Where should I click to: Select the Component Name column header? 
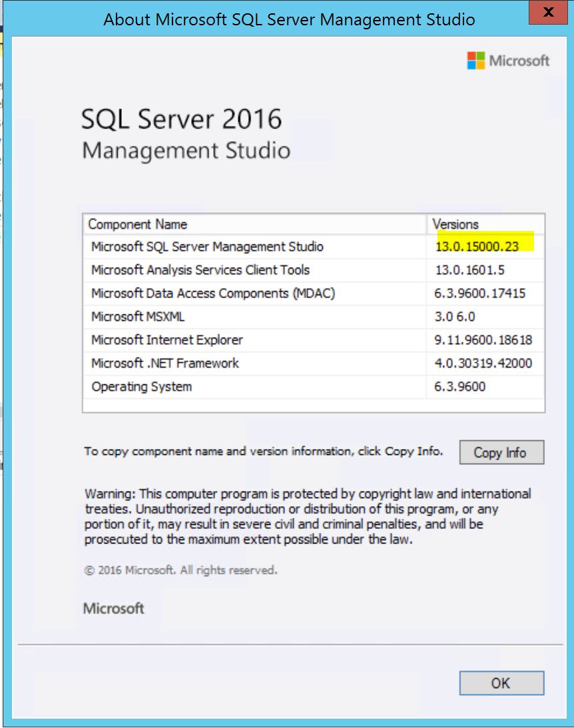click(x=255, y=224)
